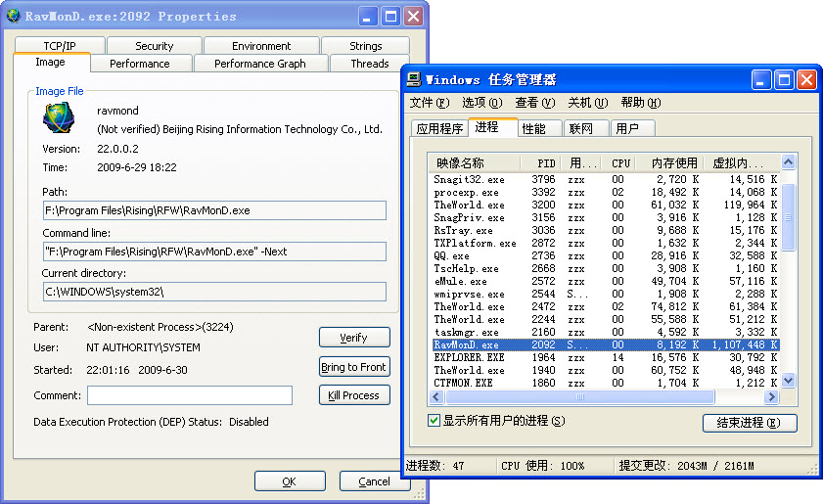The width and height of the screenshot is (823, 504).
Task: Select the taskmgr.exe process row
Action: pyautogui.click(x=605, y=332)
